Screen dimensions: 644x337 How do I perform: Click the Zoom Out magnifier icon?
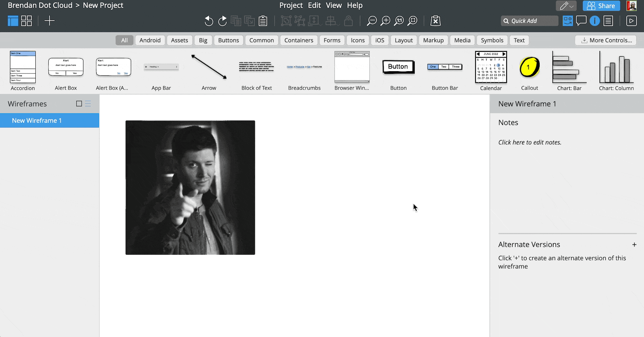(372, 21)
